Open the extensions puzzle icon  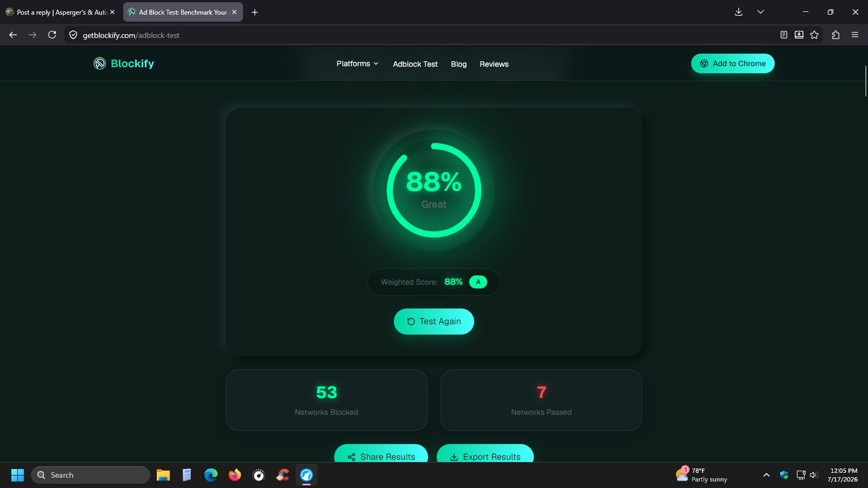pyautogui.click(x=835, y=35)
